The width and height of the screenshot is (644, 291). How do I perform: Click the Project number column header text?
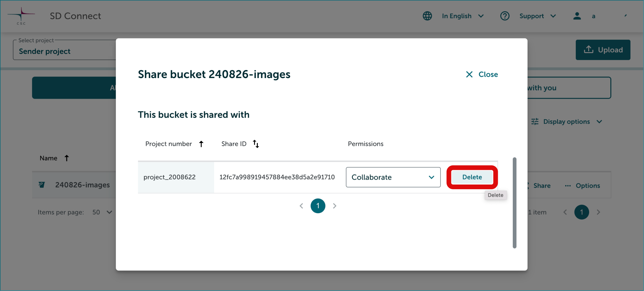pyautogui.click(x=169, y=144)
